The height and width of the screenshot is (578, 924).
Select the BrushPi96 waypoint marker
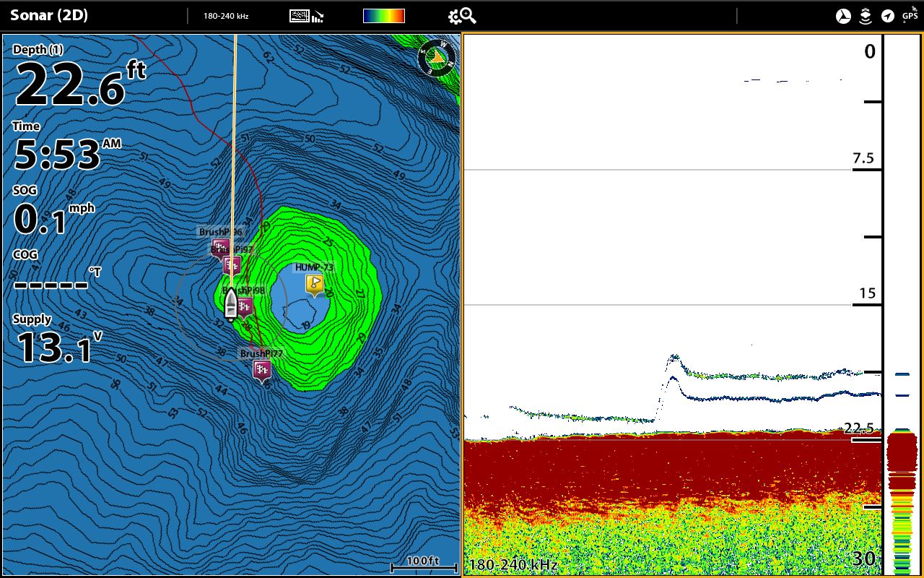click(220, 248)
